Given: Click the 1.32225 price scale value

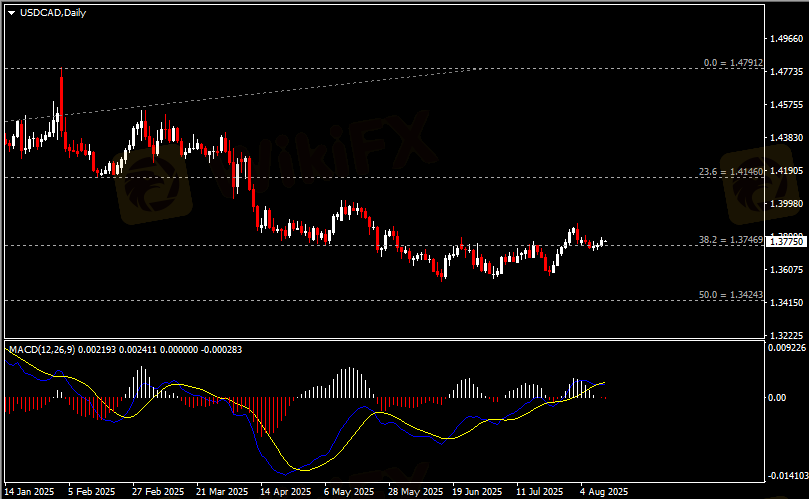Looking at the screenshot, I should (x=786, y=335).
